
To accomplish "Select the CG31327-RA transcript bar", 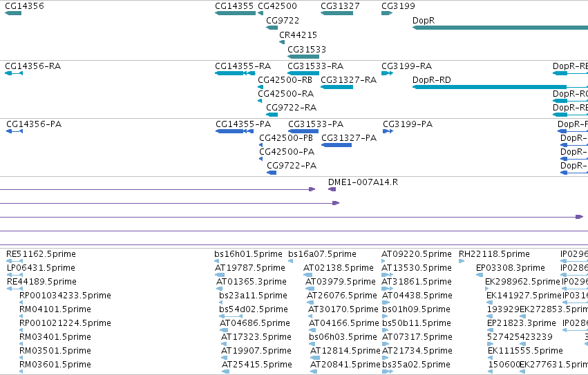I will pyautogui.click(x=336, y=87).
